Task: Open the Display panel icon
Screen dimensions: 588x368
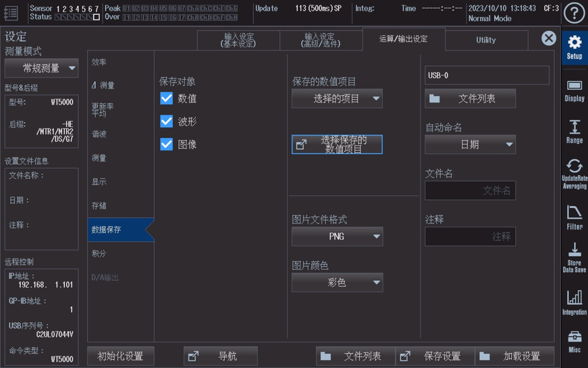Action: coord(574,91)
